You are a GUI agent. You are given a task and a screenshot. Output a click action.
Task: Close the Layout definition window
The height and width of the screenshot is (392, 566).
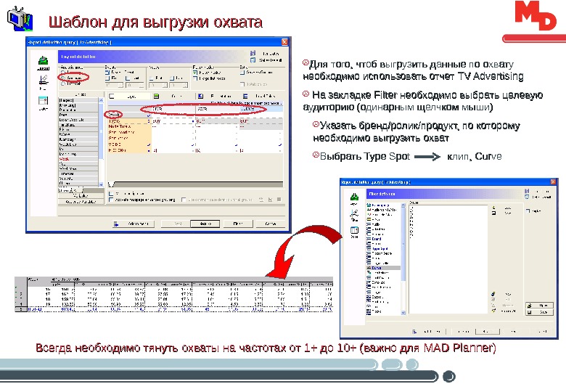[284, 42]
